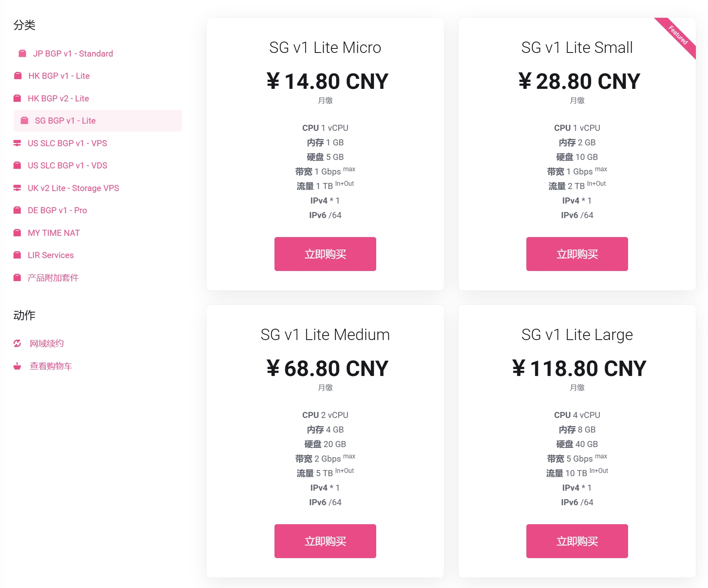The height and width of the screenshot is (588, 708).
Task: Open the HK BGP v2 - Lite category
Action: (58, 99)
